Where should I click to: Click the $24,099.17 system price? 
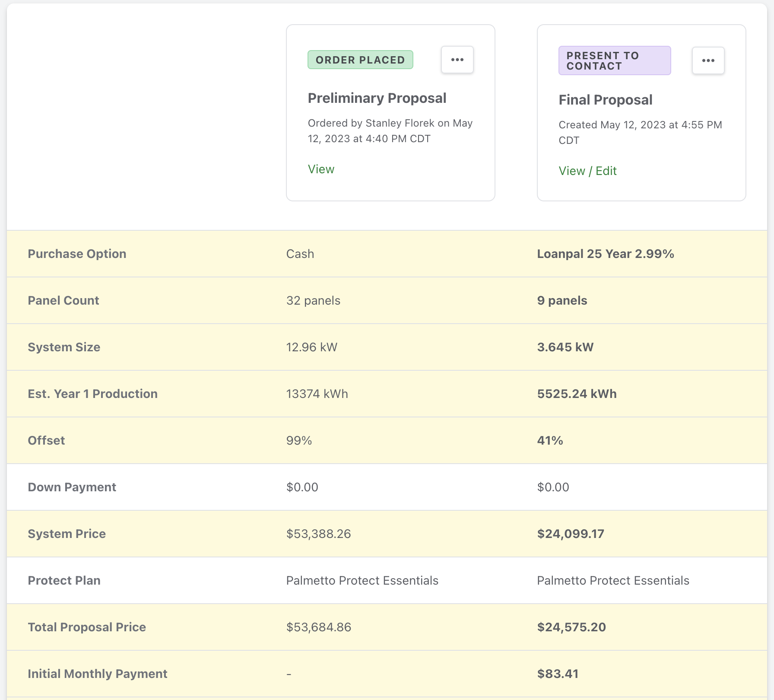click(571, 534)
